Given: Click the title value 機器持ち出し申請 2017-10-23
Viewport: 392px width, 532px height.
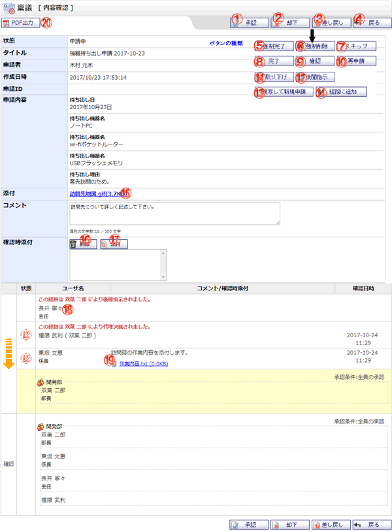Looking at the screenshot, I should [x=107, y=54].
